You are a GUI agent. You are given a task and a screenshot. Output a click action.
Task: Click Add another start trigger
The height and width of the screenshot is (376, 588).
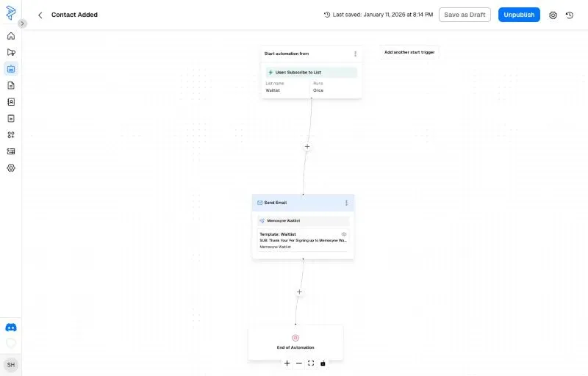[409, 52]
